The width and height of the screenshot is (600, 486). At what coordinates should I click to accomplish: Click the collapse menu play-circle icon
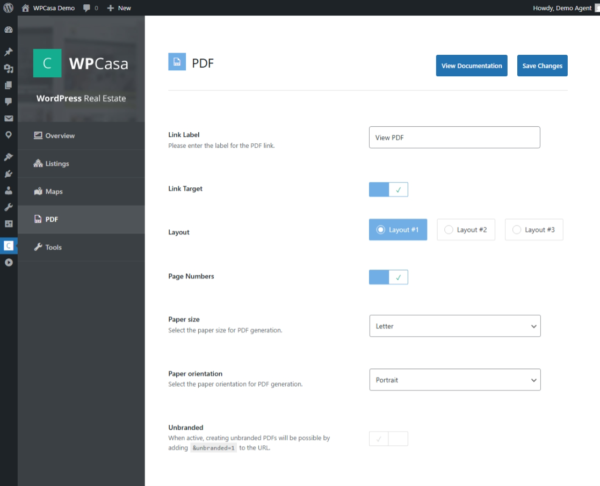click(x=8, y=263)
